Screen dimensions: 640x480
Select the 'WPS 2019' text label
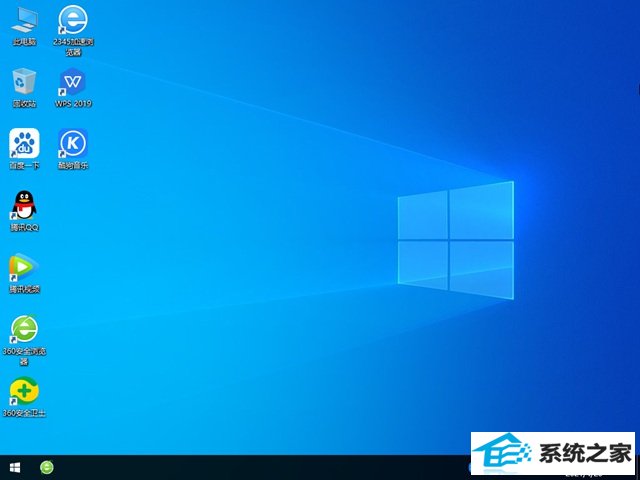click(73, 104)
